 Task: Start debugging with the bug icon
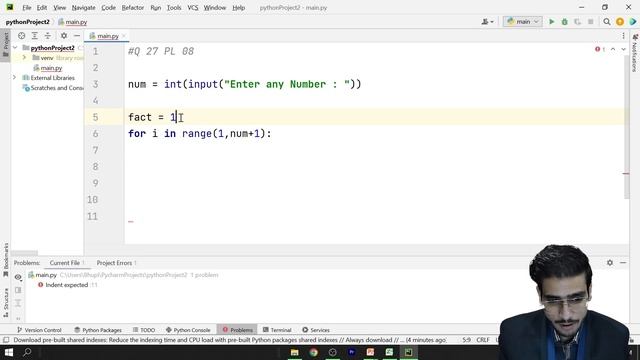point(564,22)
